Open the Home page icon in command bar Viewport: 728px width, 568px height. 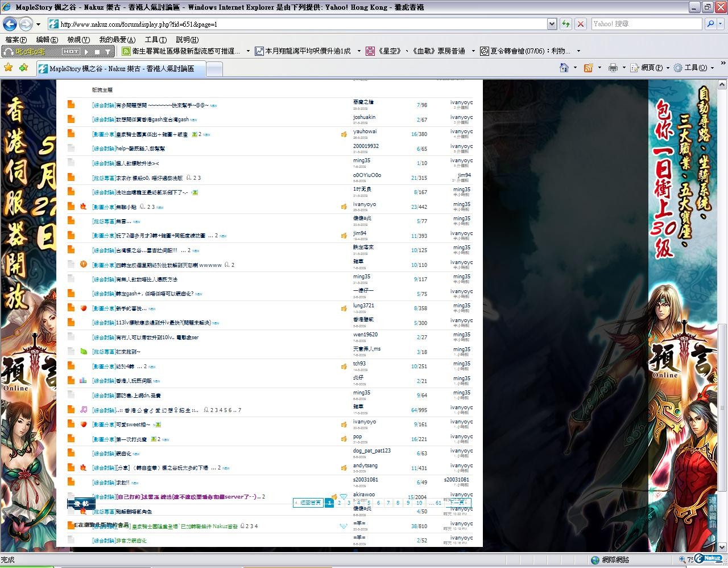click(x=564, y=67)
